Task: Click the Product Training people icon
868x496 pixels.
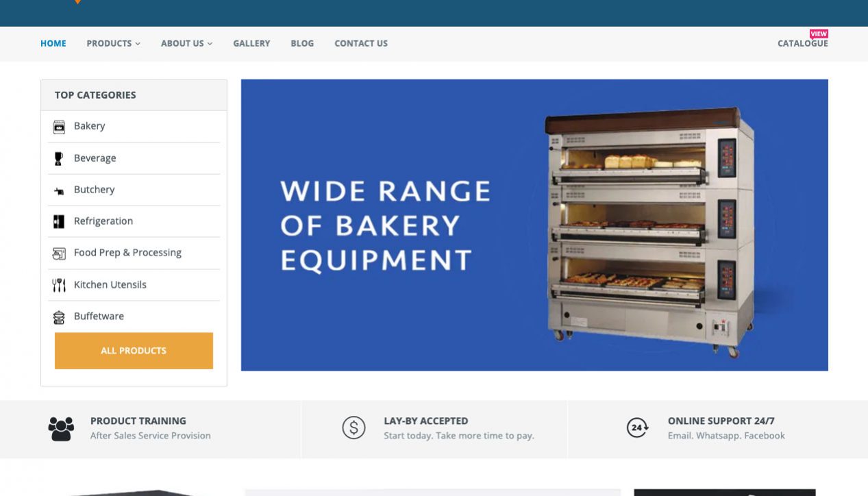Action: tap(61, 428)
